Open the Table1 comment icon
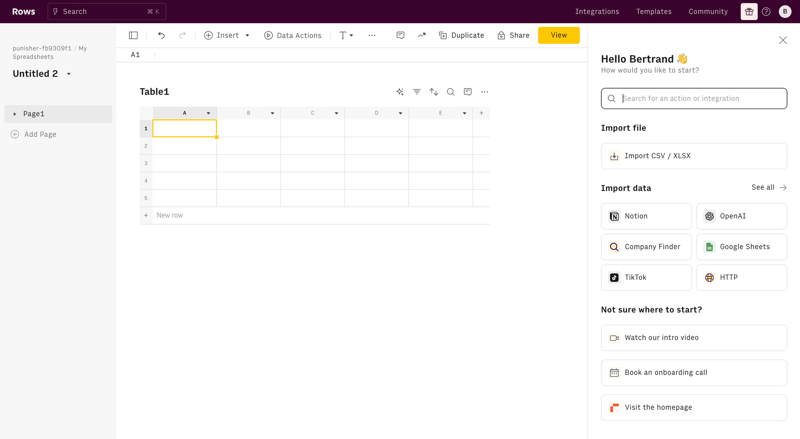 click(x=467, y=92)
